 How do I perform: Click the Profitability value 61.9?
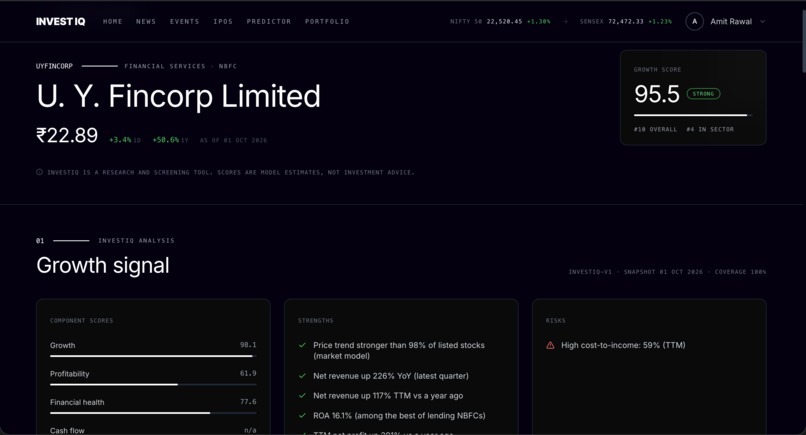coord(248,373)
